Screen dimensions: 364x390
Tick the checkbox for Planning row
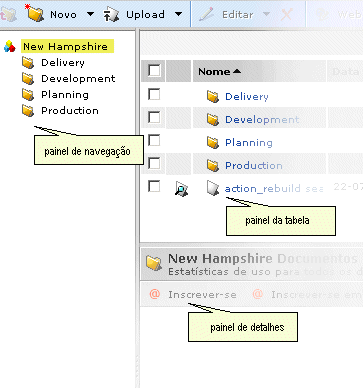click(154, 140)
